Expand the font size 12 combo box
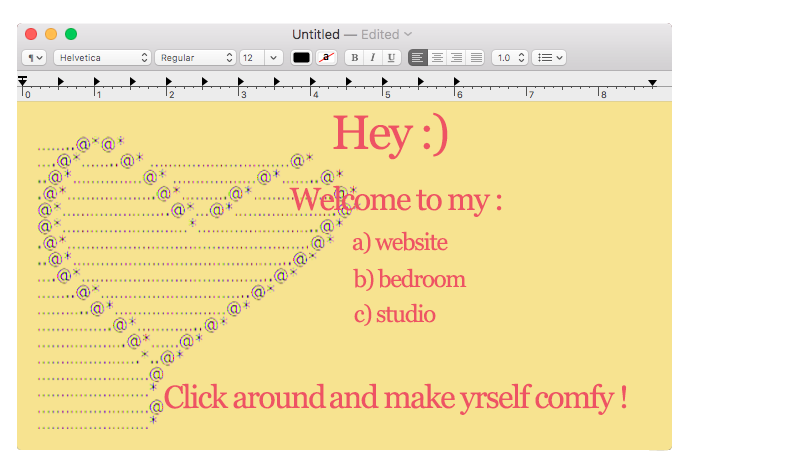This screenshot has width=800, height=459. (273, 58)
